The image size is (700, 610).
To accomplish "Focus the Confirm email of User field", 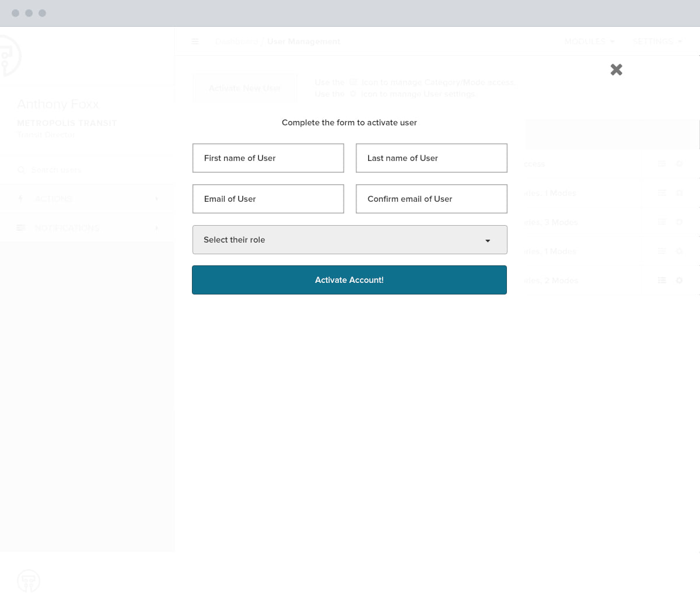I will pos(432,199).
